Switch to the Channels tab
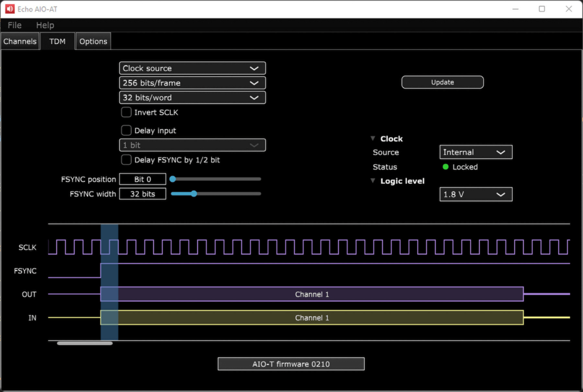Viewport: 583px width, 392px height. coord(20,41)
